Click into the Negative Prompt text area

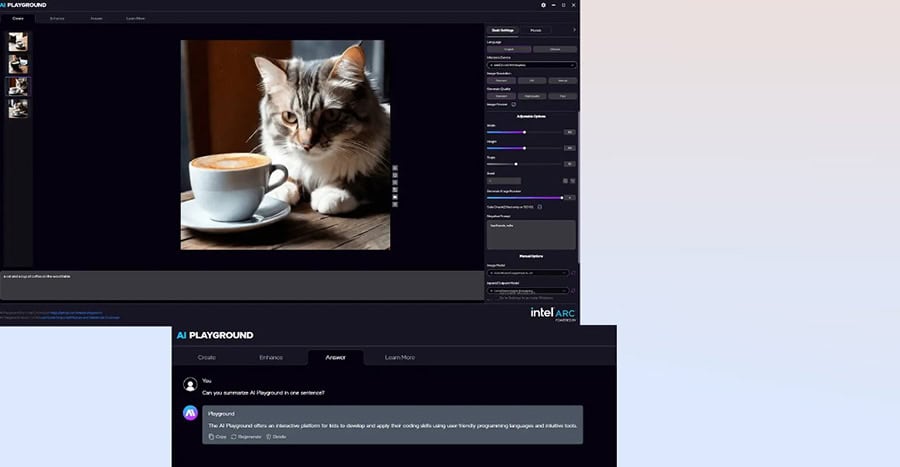click(x=532, y=235)
